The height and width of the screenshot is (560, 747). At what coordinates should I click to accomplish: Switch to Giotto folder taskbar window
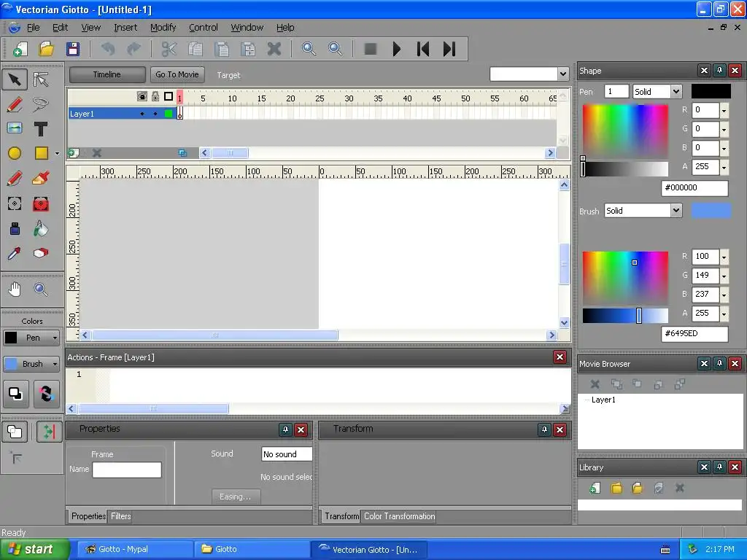(252, 549)
